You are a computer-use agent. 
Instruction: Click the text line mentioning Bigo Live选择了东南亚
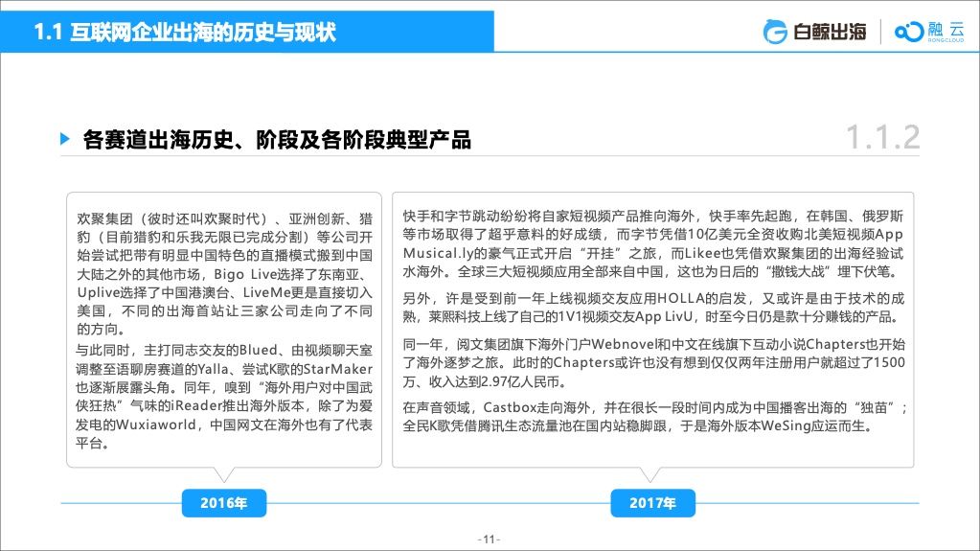click(x=224, y=274)
